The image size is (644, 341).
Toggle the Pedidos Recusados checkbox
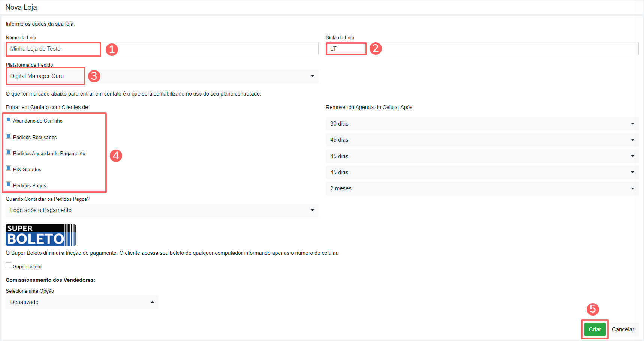pyautogui.click(x=9, y=136)
